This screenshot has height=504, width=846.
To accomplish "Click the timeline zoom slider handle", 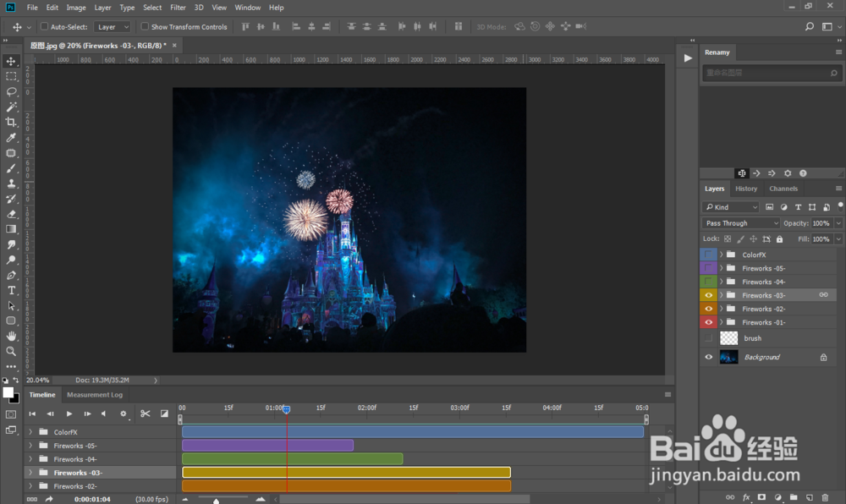I will (x=217, y=501).
